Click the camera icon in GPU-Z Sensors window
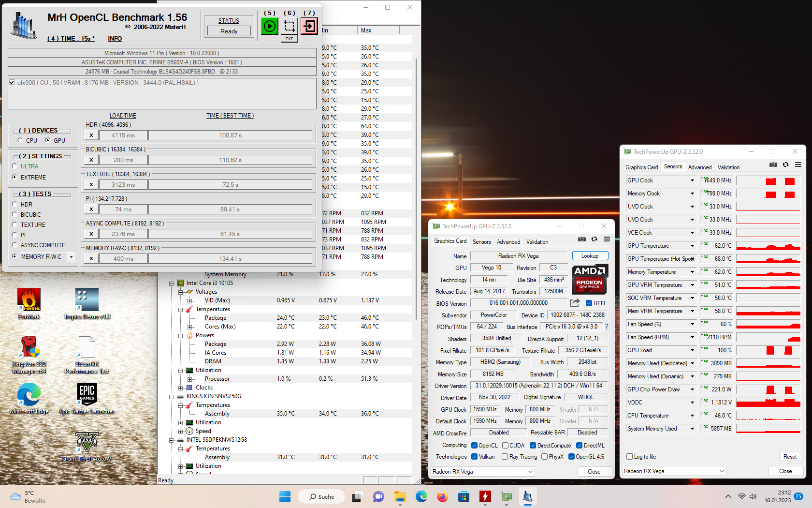This screenshot has width=812, height=508. point(773,164)
